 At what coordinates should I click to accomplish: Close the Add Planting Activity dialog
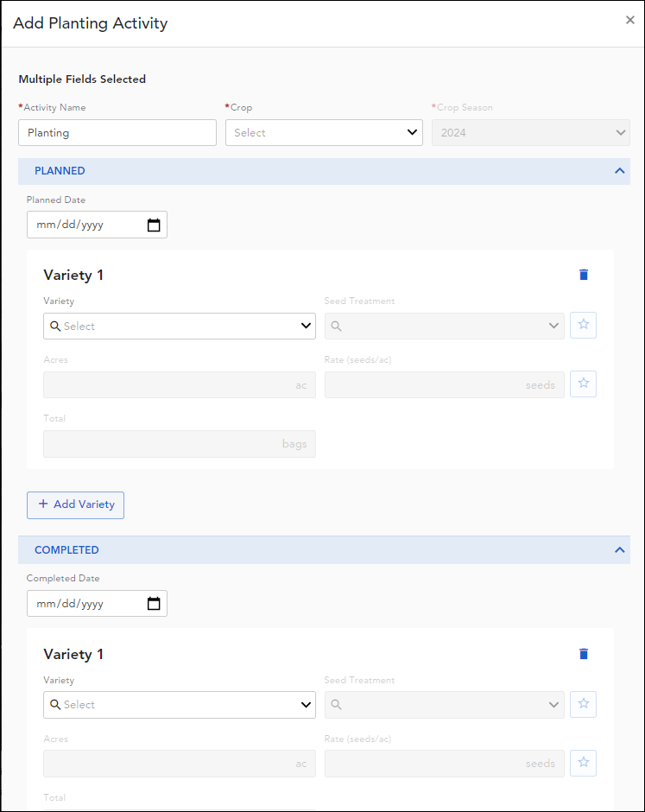[x=629, y=19]
